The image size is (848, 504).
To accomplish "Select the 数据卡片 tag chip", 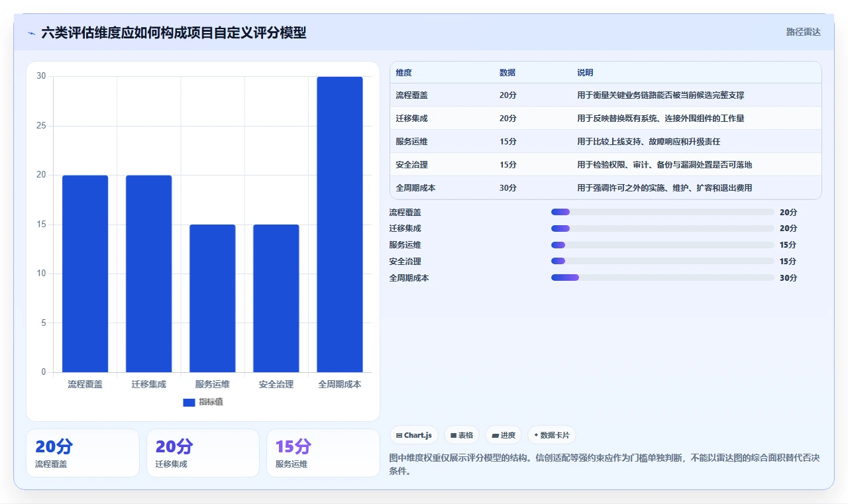I will 552,435.
